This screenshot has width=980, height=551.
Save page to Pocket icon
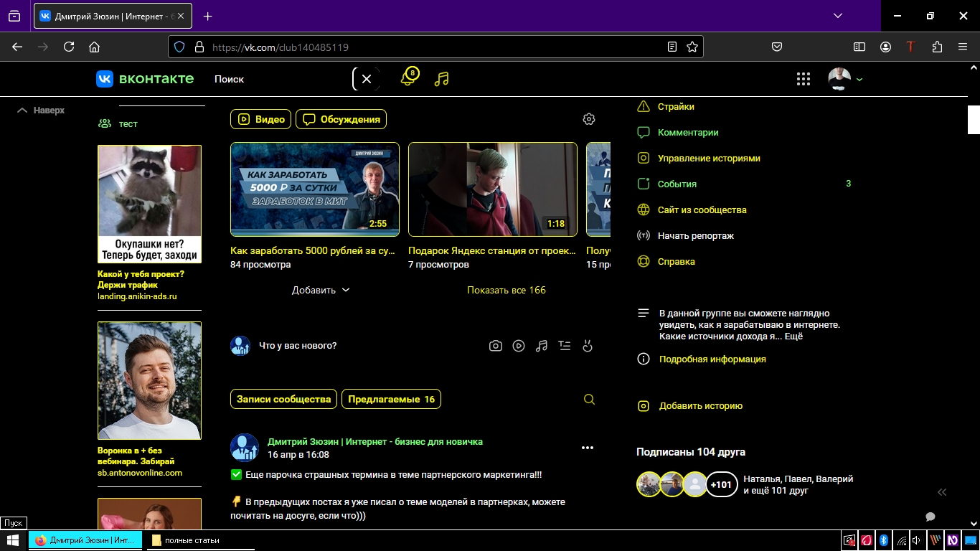(x=777, y=47)
